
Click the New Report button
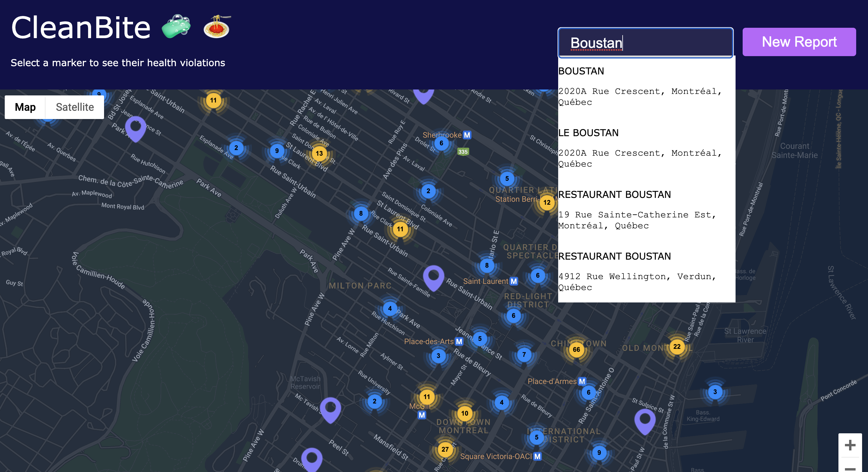799,42
